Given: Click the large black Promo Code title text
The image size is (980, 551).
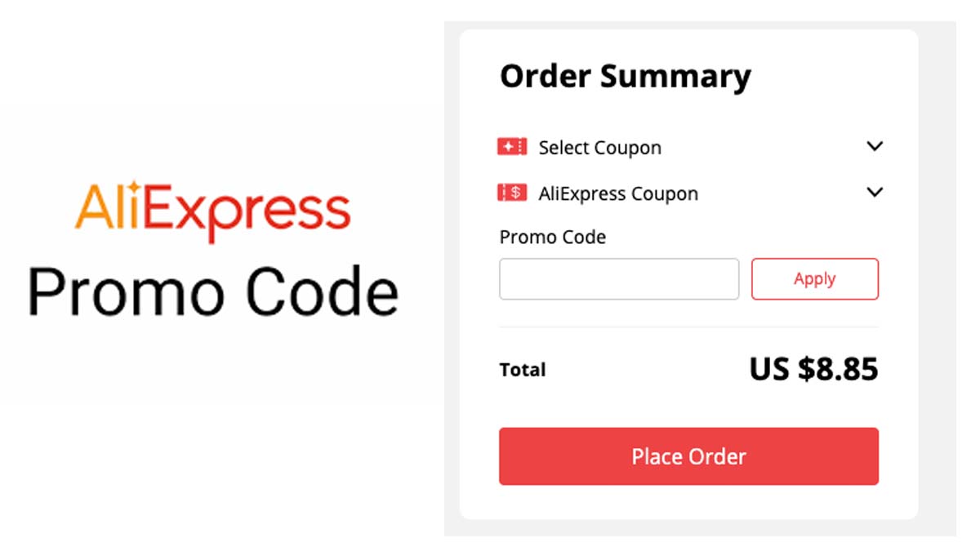Looking at the screenshot, I should tap(213, 292).
